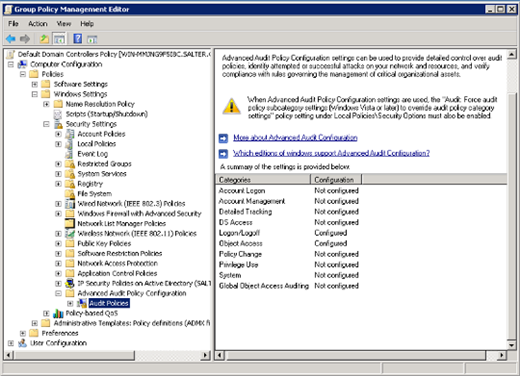Open the Action menu
Image resolution: width=520 pixels, height=376 pixels.
coord(38,24)
